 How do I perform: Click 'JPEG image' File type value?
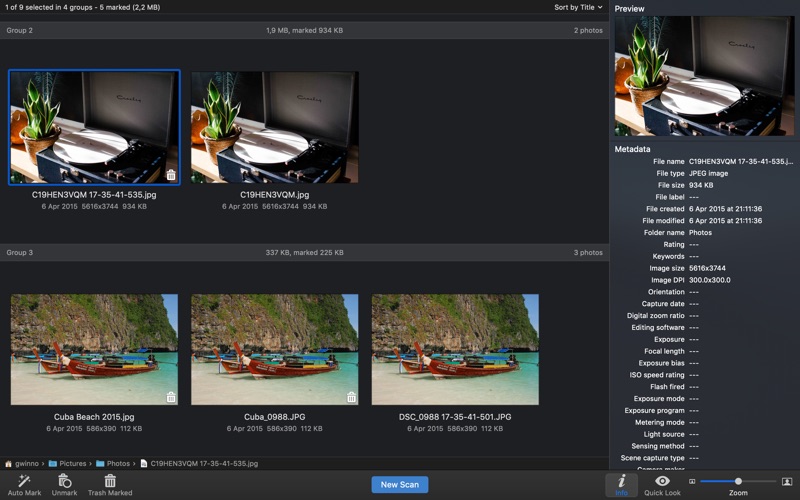tap(708, 173)
